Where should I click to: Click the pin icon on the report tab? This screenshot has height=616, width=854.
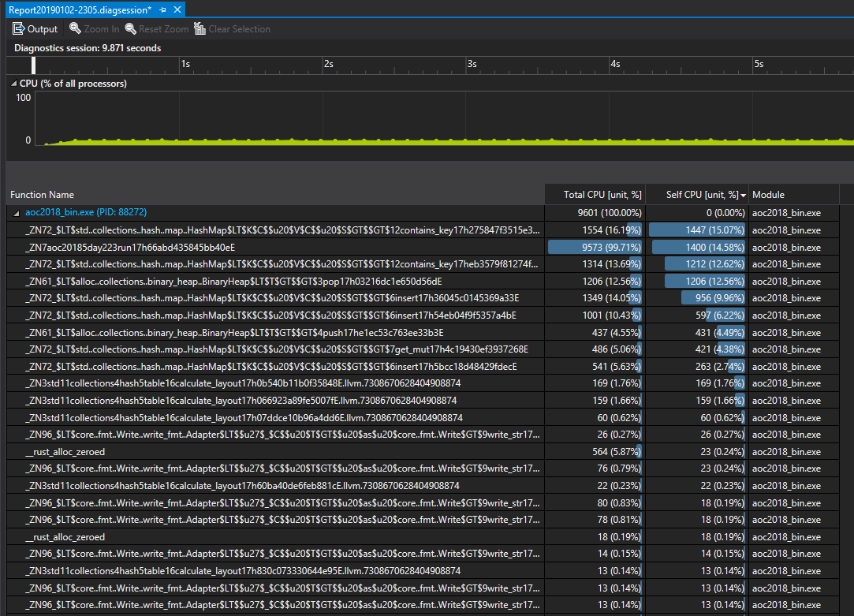point(165,11)
